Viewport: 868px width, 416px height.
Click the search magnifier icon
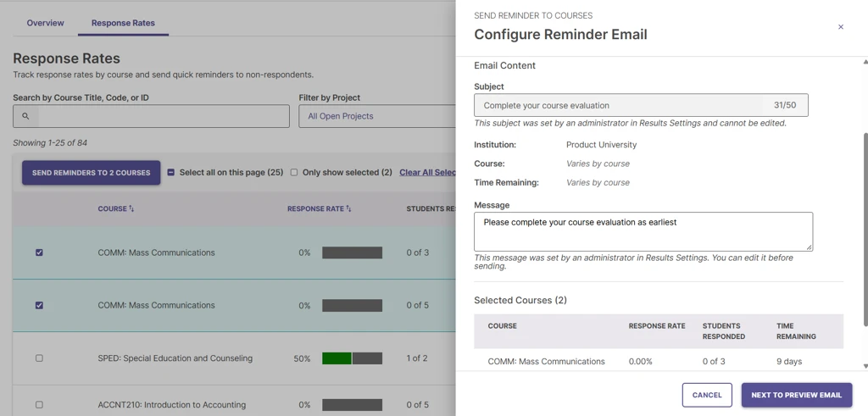coord(25,116)
